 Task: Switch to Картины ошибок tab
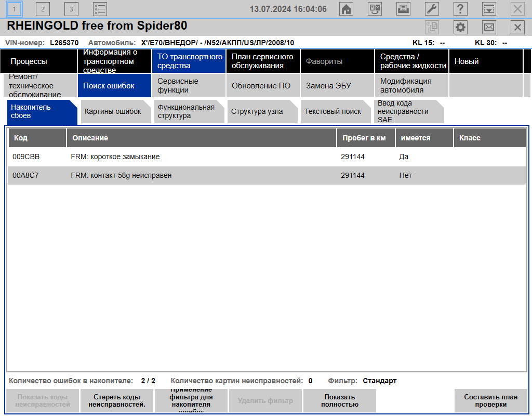coord(116,111)
